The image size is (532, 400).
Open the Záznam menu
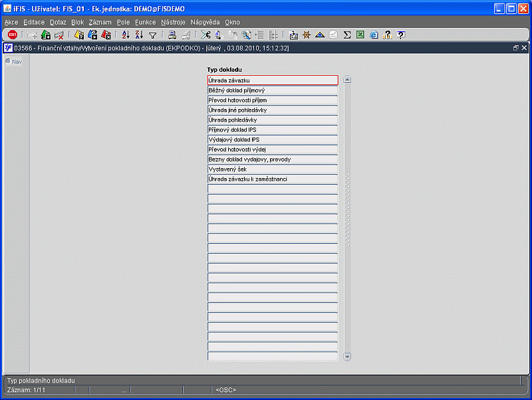click(100, 23)
